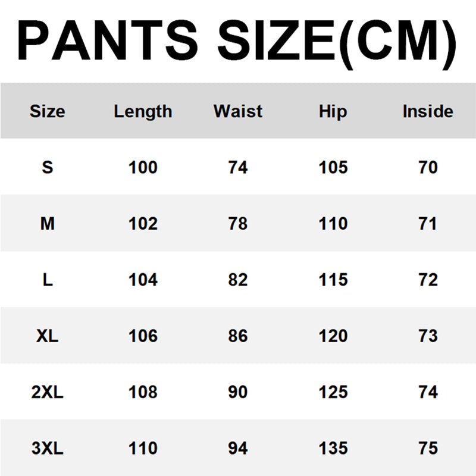Screen dimensions: 476x476
Task: Click the M size row label
Action: tap(48, 224)
